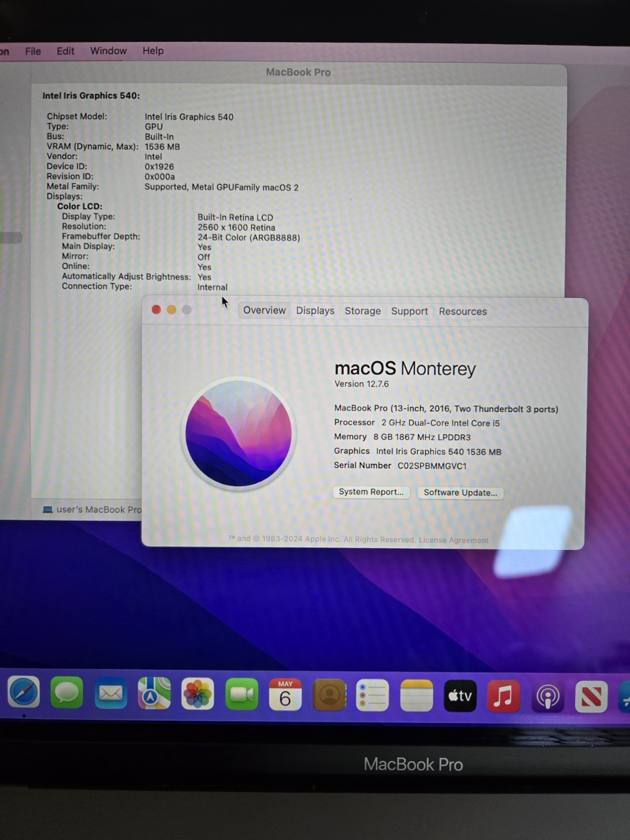Select the Device ID value 0x1926

(159, 166)
